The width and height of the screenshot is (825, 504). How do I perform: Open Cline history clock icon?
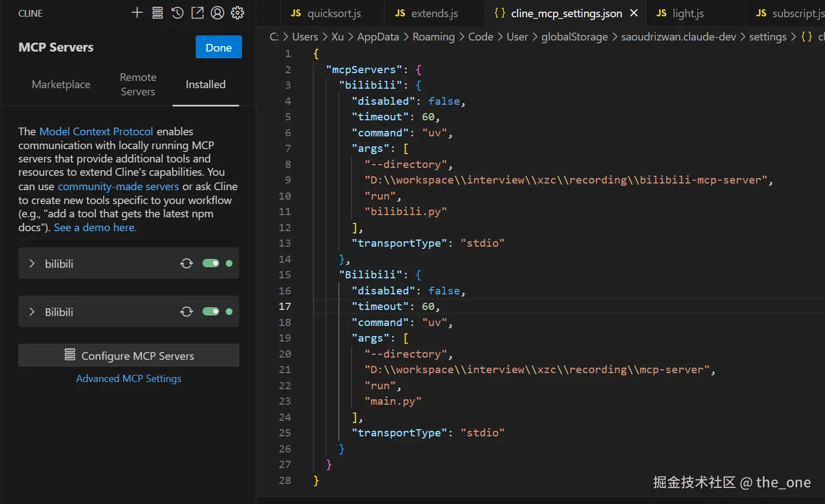click(x=178, y=13)
